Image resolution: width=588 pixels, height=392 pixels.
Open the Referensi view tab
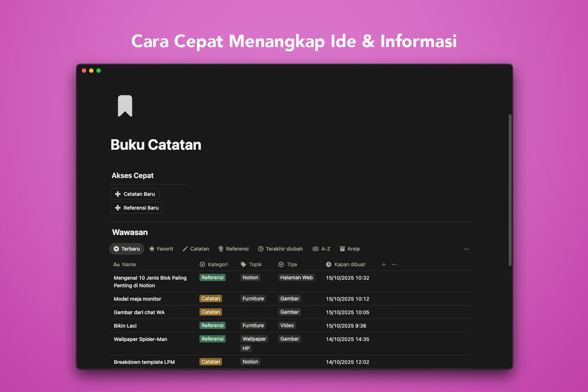click(233, 249)
